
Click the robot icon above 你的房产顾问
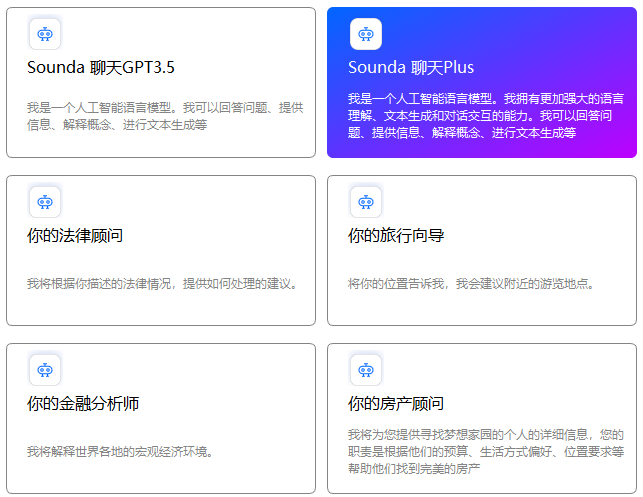click(366, 370)
